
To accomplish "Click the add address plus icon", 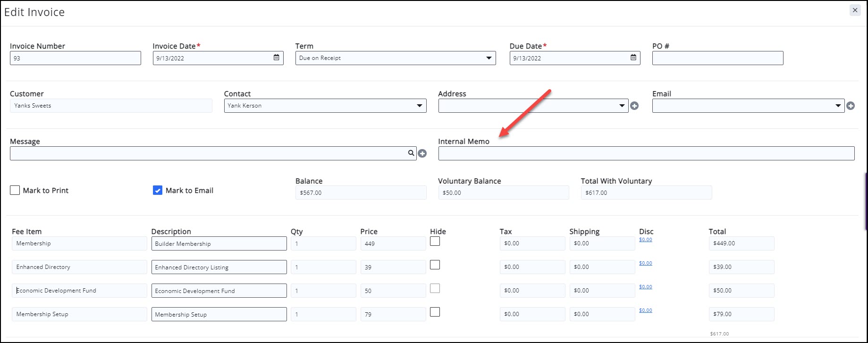I will 634,106.
